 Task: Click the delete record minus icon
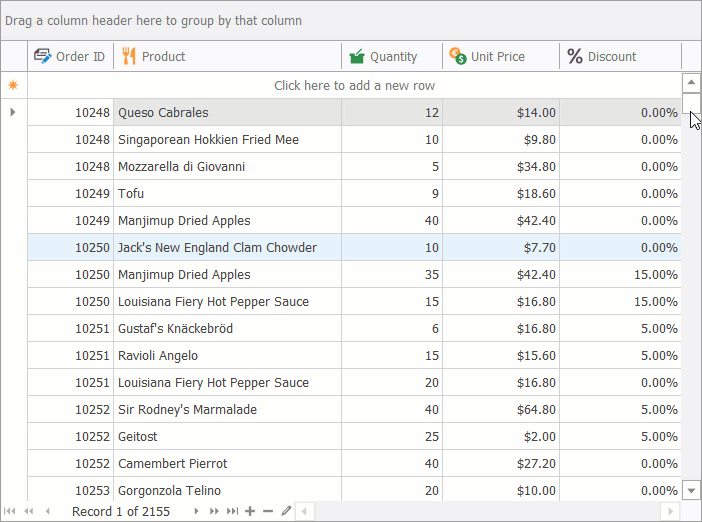[x=267, y=511]
